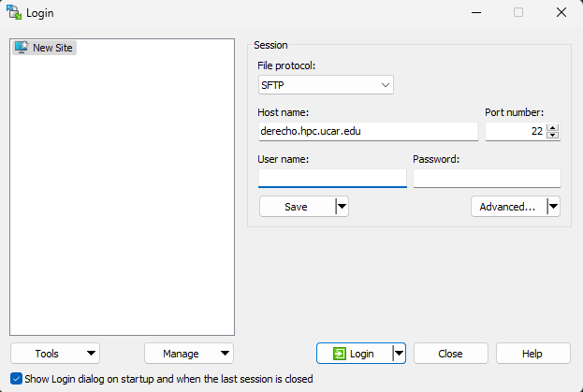Toggle Show Login dialog on startup checkbox
This screenshot has height=392, width=583.
(x=16, y=379)
